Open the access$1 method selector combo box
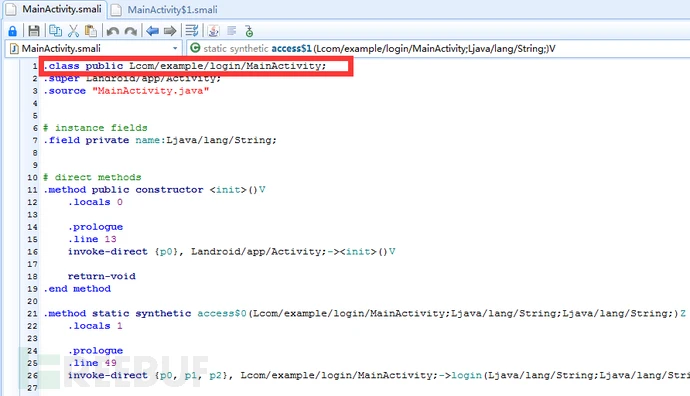This screenshot has width=690, height=396. tap(439, 48)
